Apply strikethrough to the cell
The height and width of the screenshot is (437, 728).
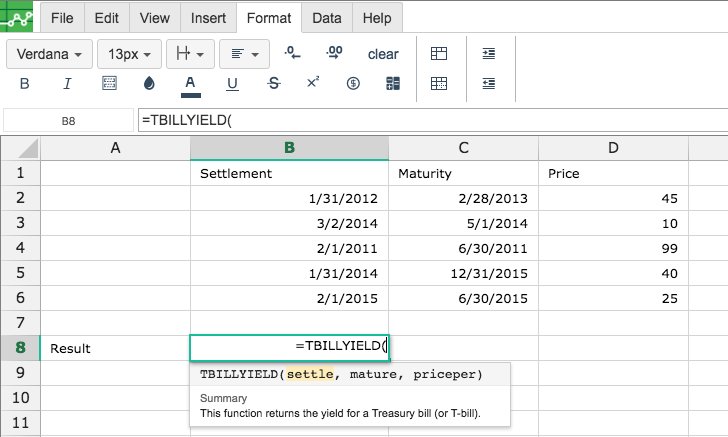tap(274, 84)
